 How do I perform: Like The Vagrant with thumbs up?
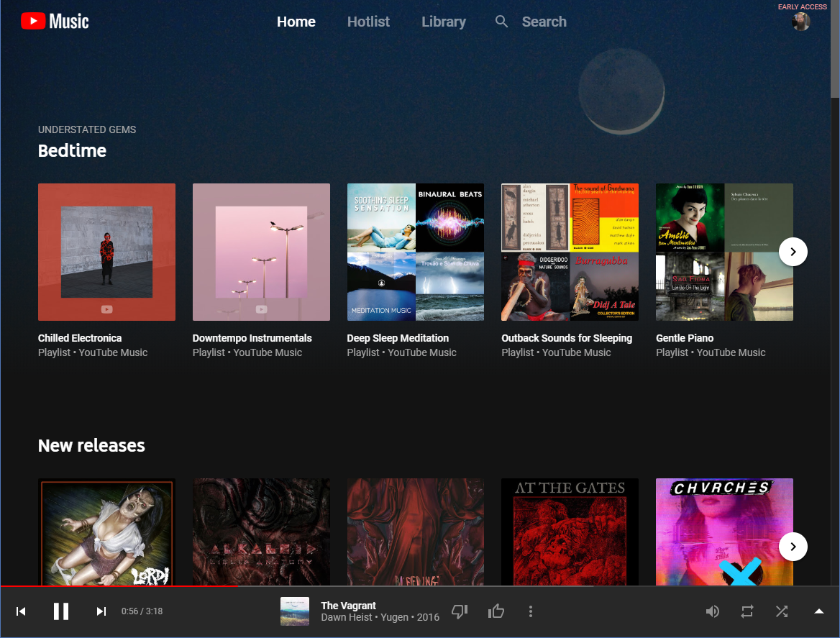(x=496, y=611)
